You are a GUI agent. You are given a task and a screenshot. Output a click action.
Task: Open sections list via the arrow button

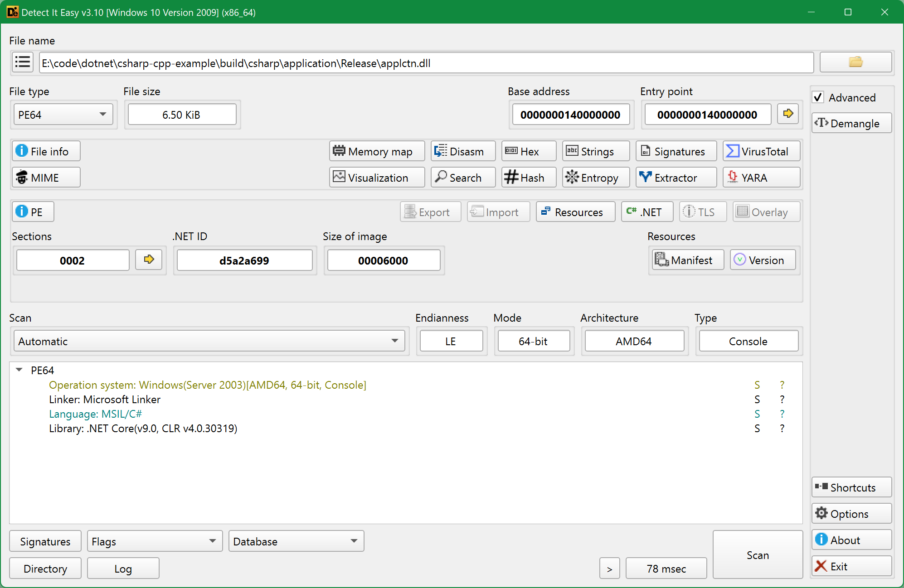(x=149, y=260)
